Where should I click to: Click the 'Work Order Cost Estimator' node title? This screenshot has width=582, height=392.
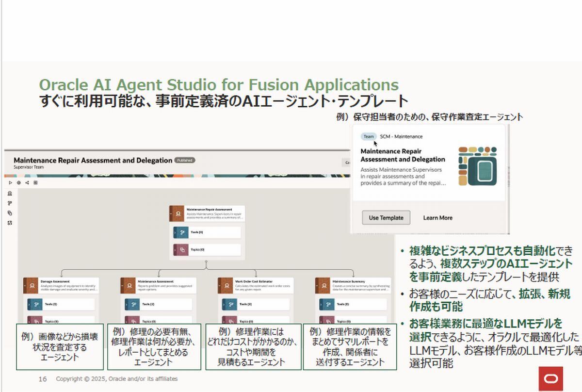(x=254, y=281)
